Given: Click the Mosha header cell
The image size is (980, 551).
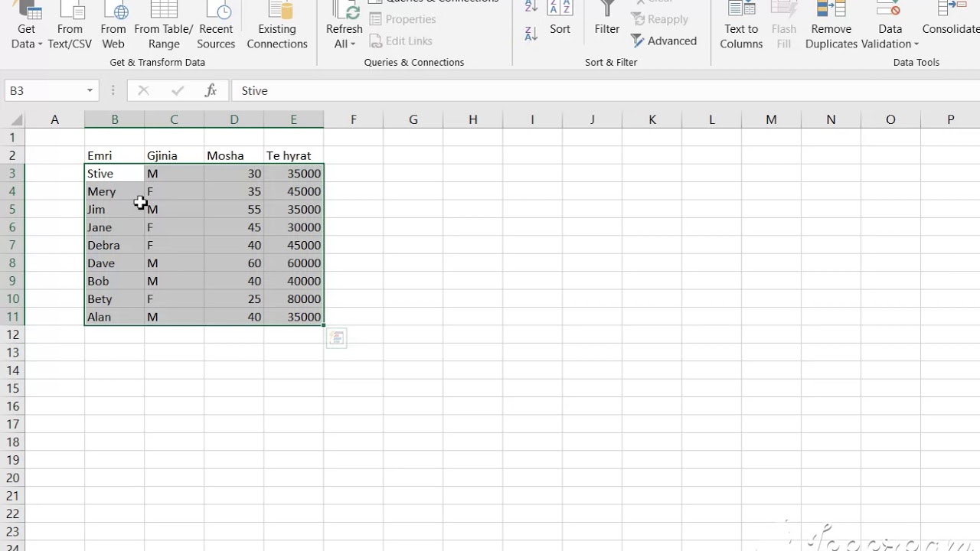Looking at the screenshot, I should click(234, 155).
